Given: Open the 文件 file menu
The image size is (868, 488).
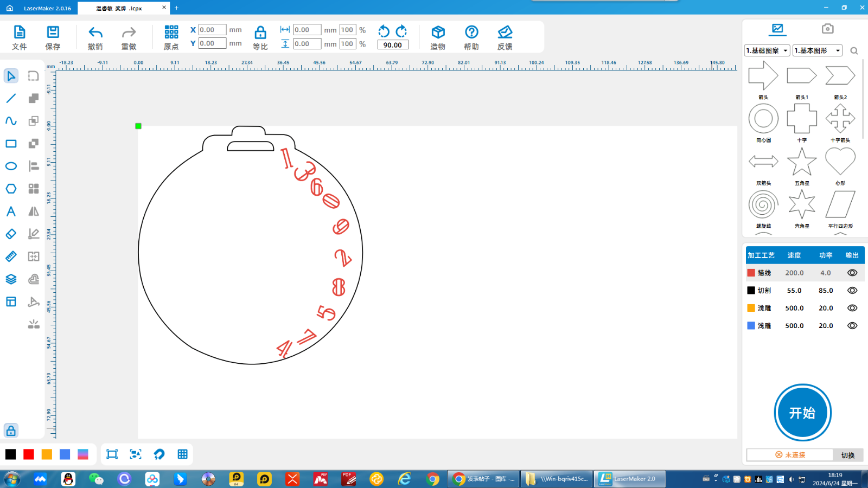Looking at the screenshot, I should [x=20, y=33].
